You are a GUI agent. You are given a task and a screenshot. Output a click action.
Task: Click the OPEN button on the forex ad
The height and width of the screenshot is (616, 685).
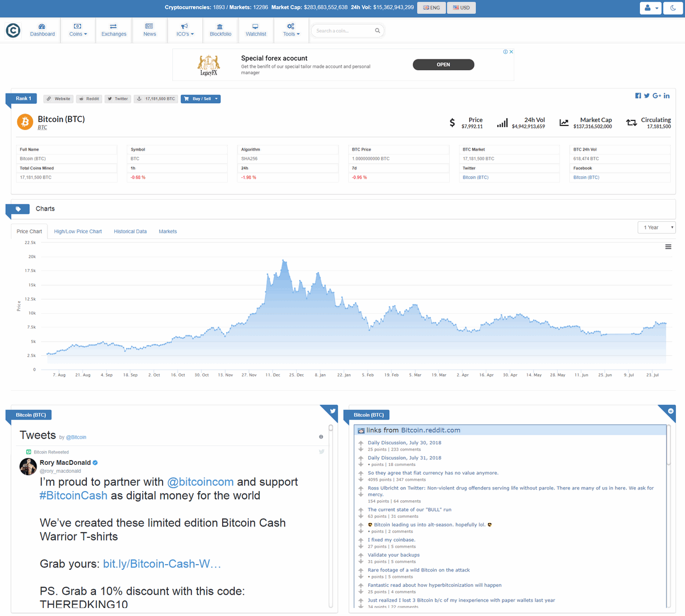[x=444, y=64]
